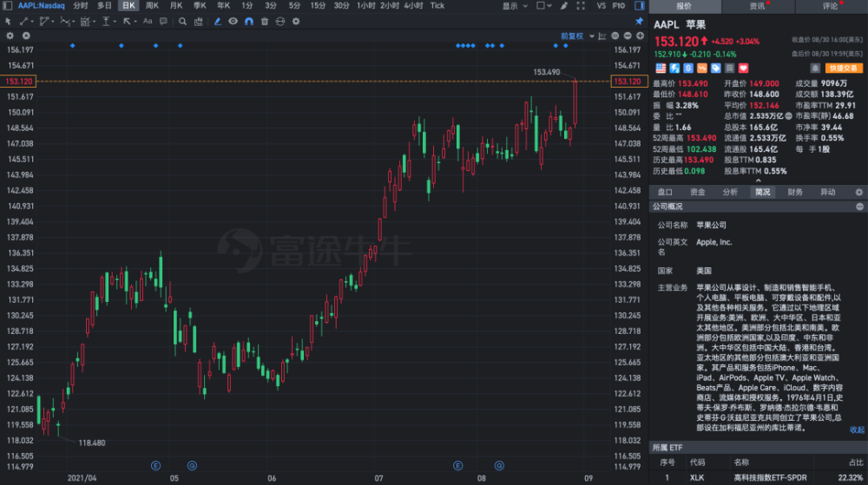This screenshot has width=868, height=485.
Task: Activate the blue pencil drawing mode
Action: pos(218,22)
